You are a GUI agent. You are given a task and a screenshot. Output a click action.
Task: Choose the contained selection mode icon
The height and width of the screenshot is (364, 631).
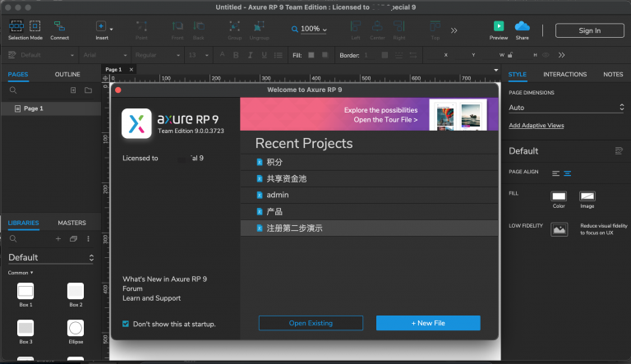tap(35, 26)
